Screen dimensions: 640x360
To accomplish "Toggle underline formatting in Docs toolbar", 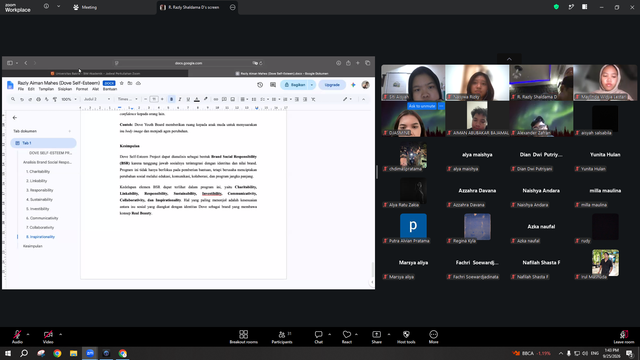I will point(188,99).
